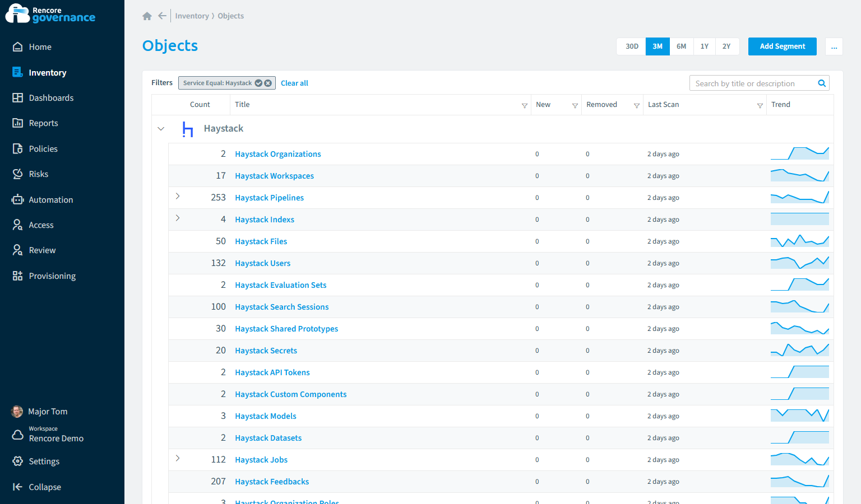Open the Home sidebar icon
The height and width of the screenshot is (504, 861).
click(18, 47)
